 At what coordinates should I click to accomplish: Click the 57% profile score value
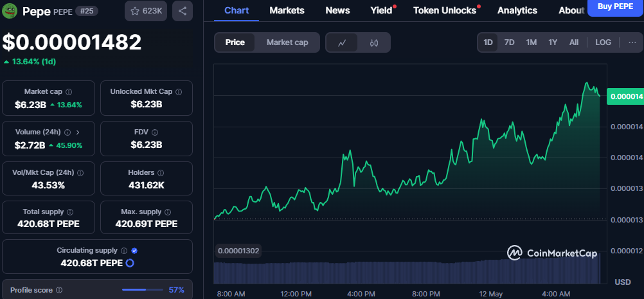(x=176, y=290)
